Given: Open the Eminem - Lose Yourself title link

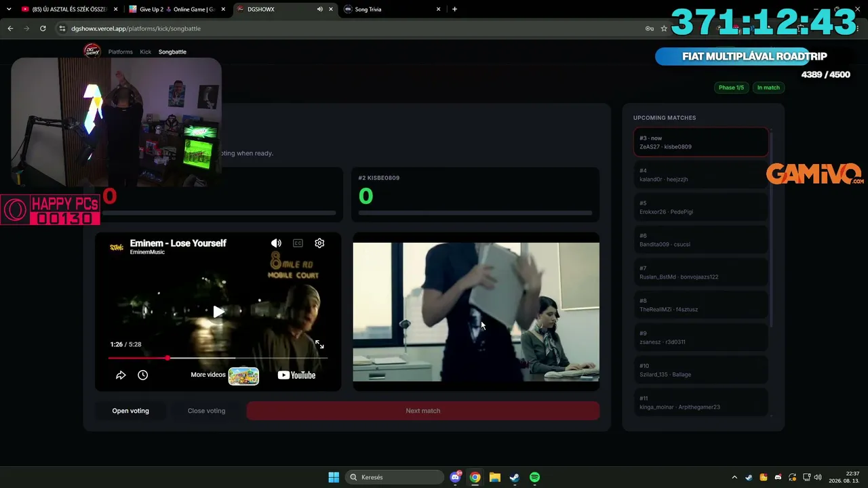Looking at the screenshot, I should click(x=178, y=243).
